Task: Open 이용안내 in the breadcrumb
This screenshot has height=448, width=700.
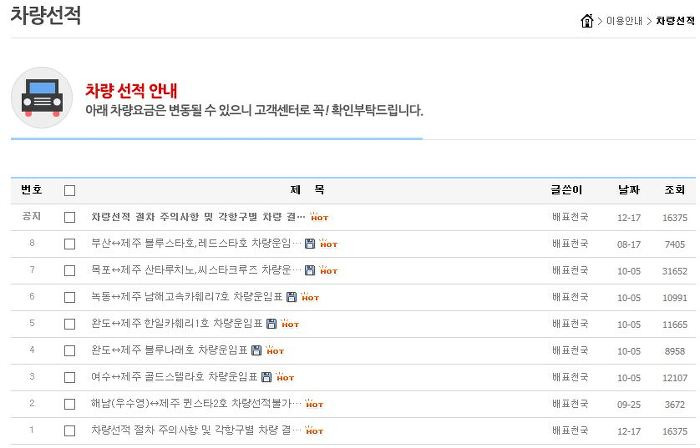Action: 624,21
